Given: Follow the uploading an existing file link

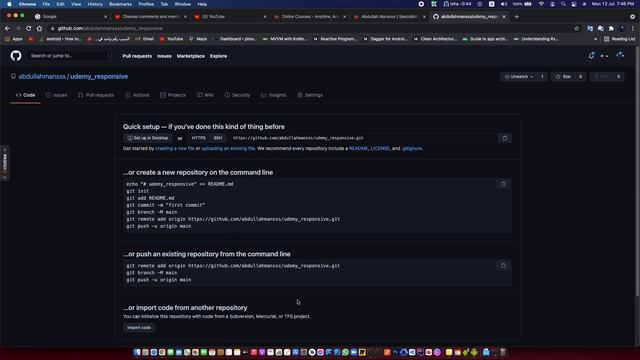Looking at the screenshot, I should 228,149.
